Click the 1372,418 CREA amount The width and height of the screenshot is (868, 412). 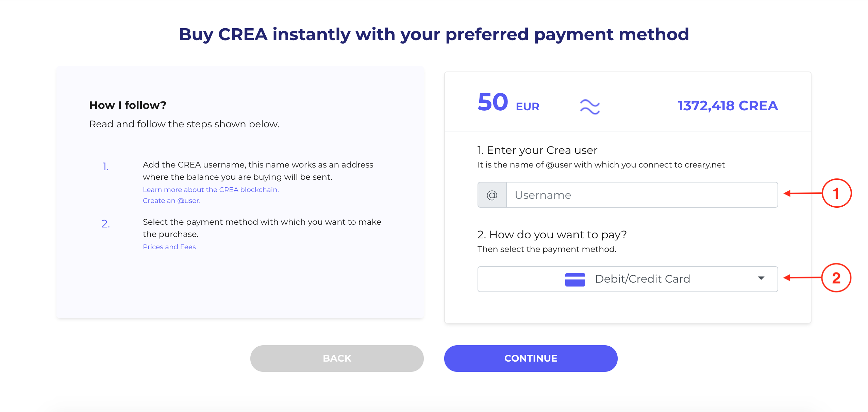point(728,106)
